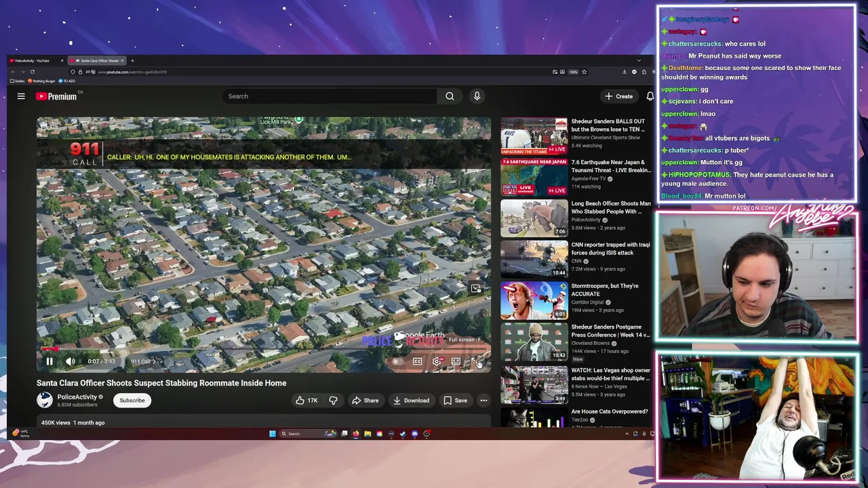Open the Create button
Image resolution: width=868 pixels, height=488 pixels.
click(x=619, y=96)
